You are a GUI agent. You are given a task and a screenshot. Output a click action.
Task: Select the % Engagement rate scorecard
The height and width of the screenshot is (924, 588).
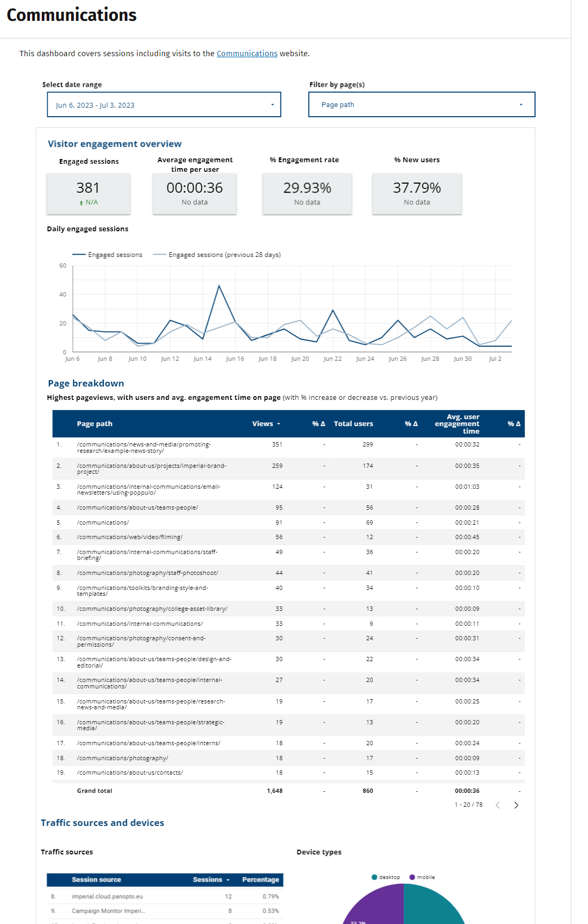click(x=307, y=193)
